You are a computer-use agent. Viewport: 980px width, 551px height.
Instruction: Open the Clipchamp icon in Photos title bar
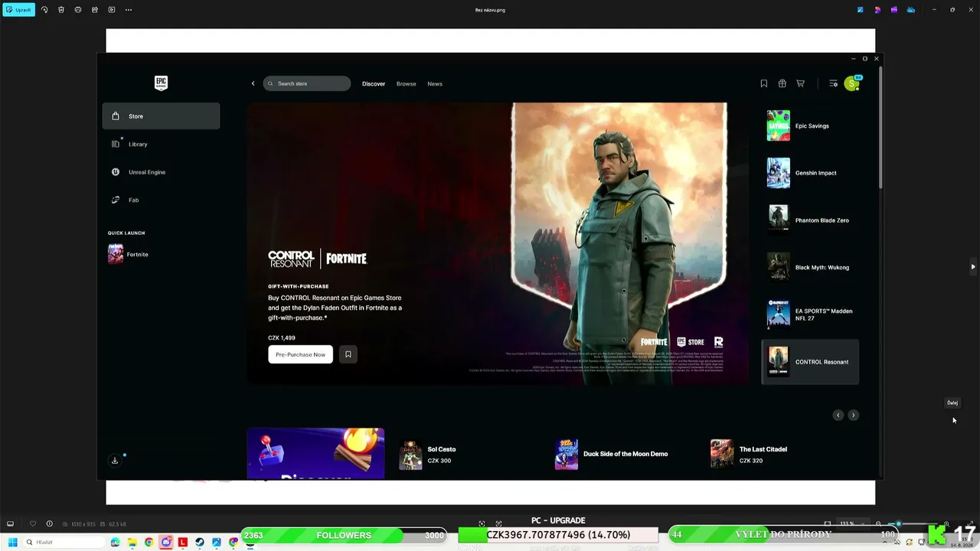tap(893, 10)
